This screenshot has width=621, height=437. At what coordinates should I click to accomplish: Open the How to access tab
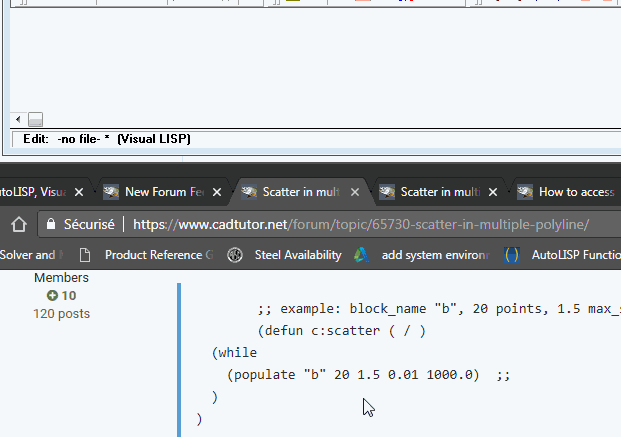[576, 192]
